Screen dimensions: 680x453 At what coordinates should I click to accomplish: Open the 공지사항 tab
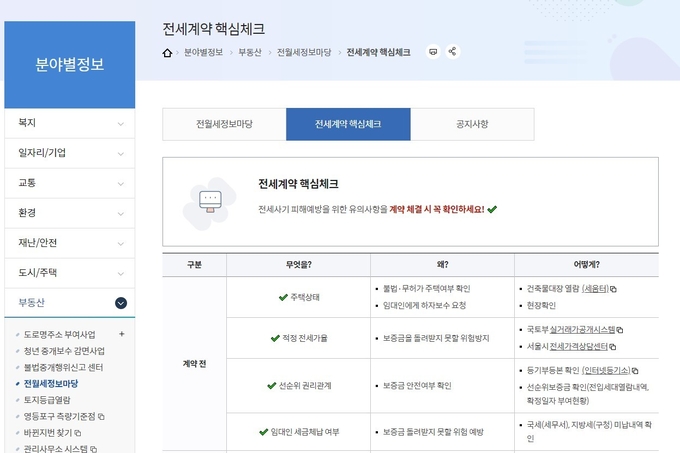pos(472,124)
